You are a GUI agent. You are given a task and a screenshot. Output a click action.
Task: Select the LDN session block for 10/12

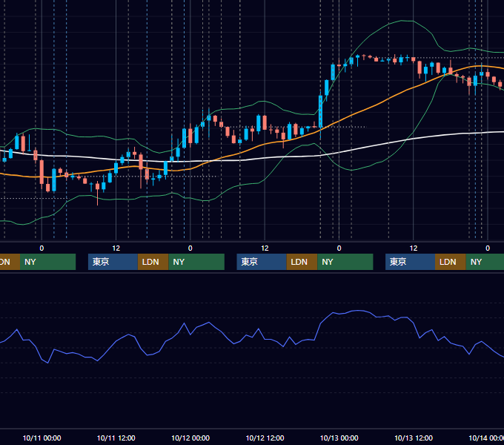(302, 262)
